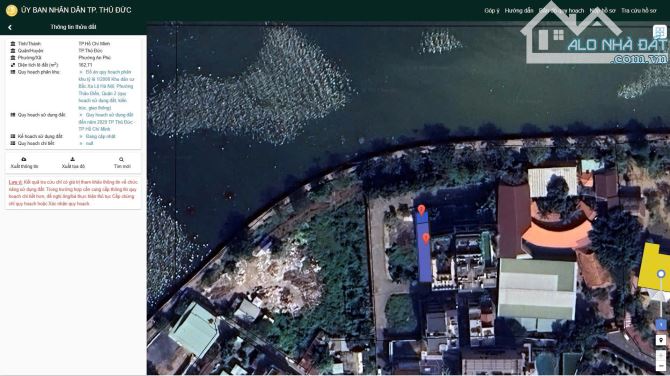
Task: Click the Thủ Đức city emblem logo
Action: tap(12, 10)
